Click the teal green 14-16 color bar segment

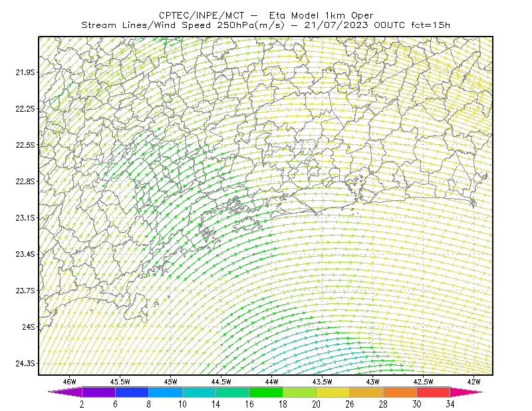[x=232, y=392]
